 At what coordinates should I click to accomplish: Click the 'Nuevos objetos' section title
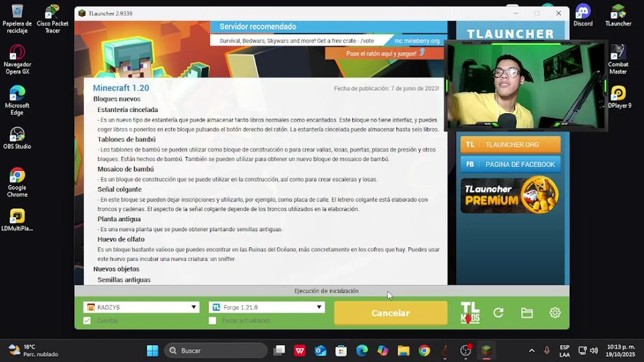116,269
